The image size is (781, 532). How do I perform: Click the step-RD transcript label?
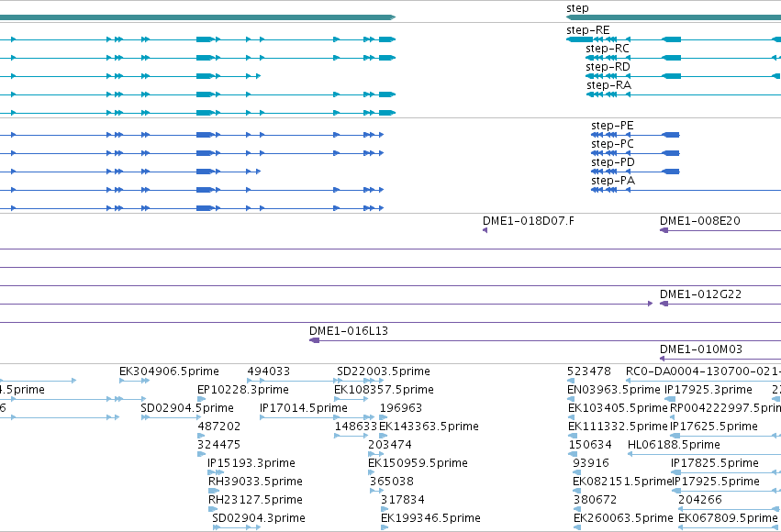608,67
